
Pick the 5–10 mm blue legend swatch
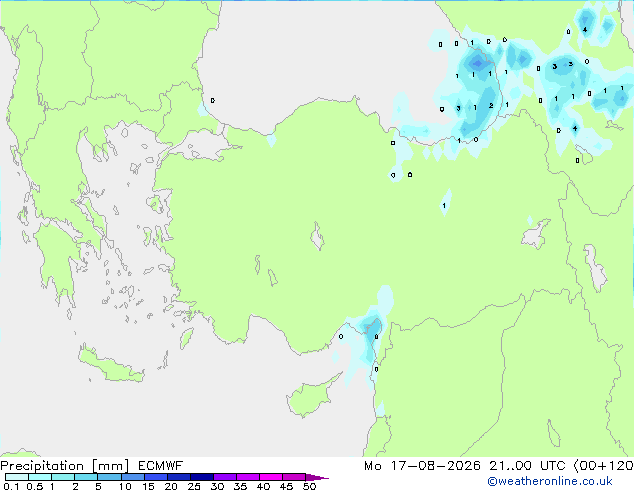click(x=109, y=477)
